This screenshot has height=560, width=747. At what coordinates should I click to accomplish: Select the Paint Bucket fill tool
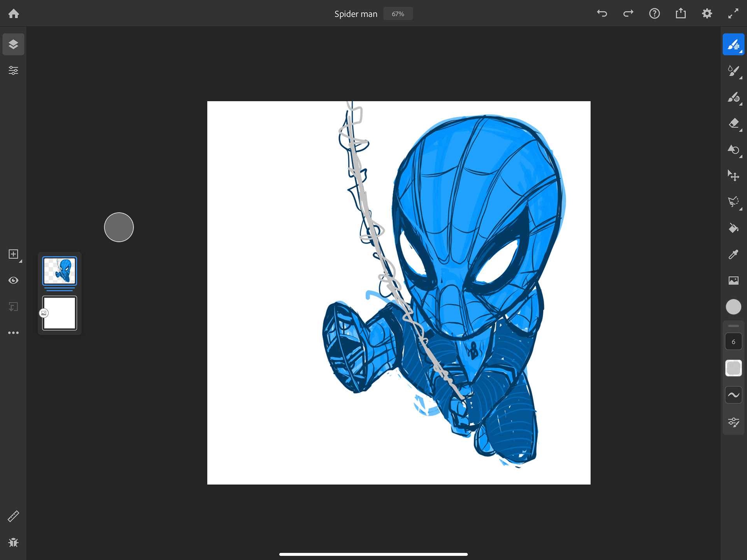pos(733,228)
